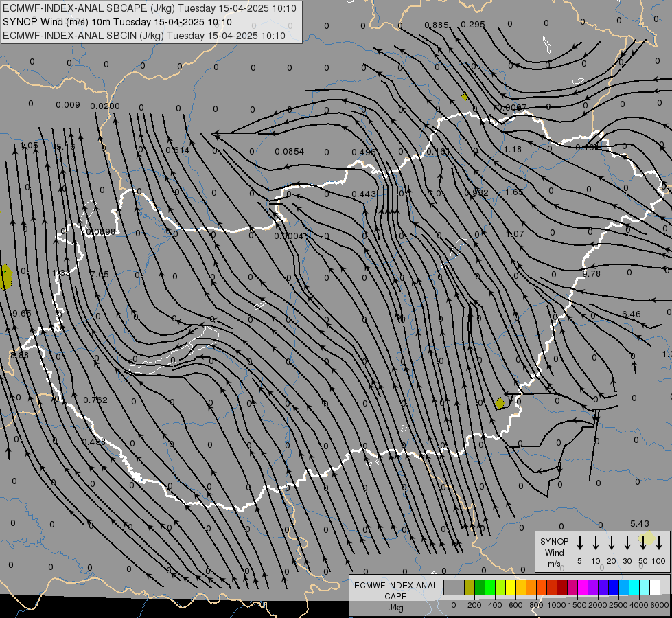Click the SYNOP Wind m/s legend label
Screen dimensions: 672x618
pos(554,552)
